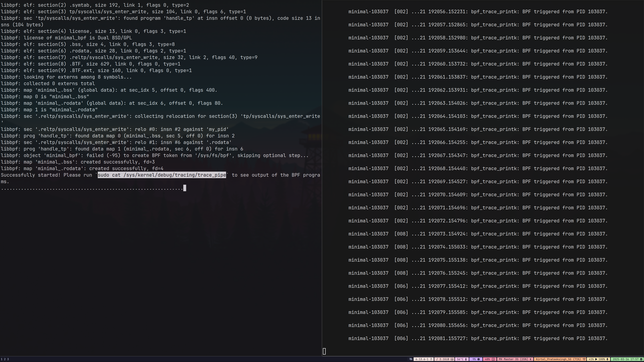The width and height of the screenshot is (644, 362).
Task: Click the disk usage icon showing 2.1GiB
Action: point(452,359)
